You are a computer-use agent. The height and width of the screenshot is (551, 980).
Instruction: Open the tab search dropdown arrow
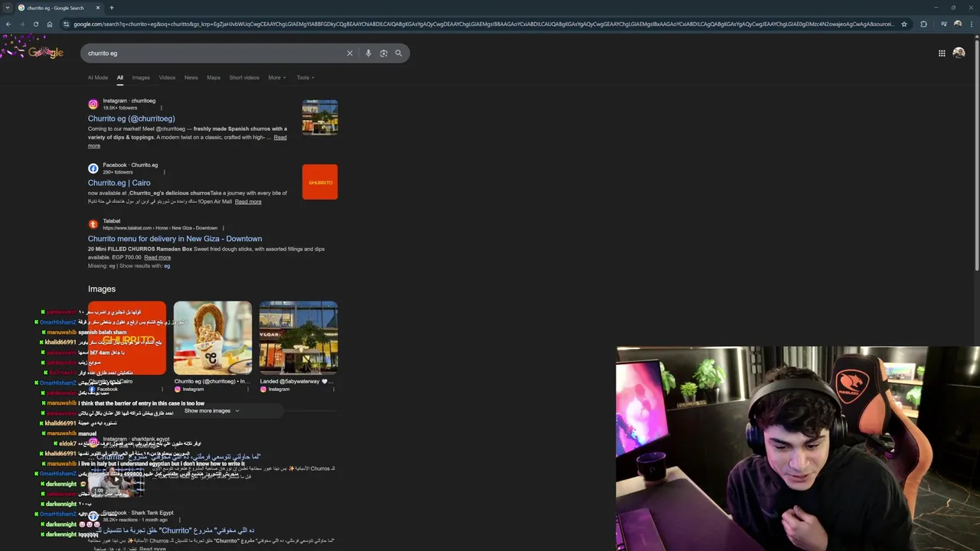coord(7,8)
